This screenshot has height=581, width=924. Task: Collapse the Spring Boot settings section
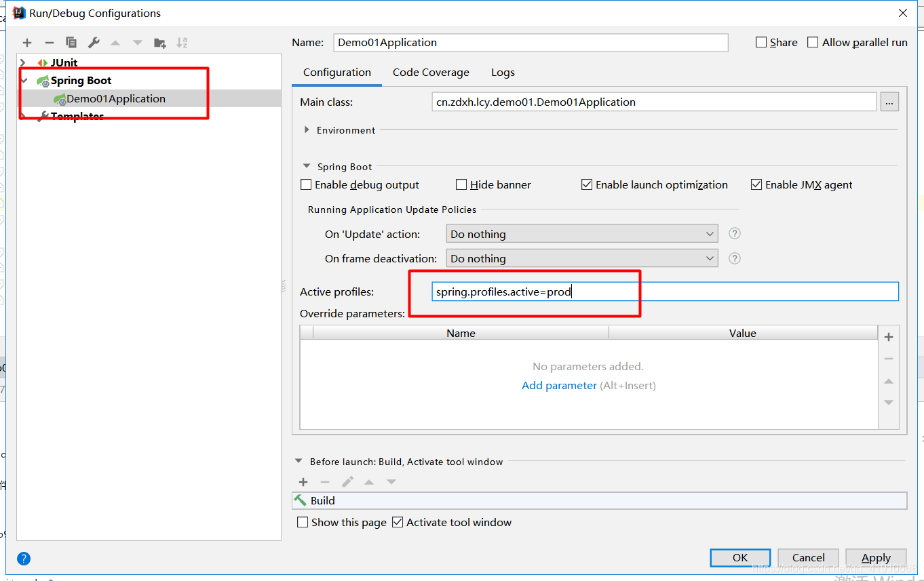click(x=307, y=167)
